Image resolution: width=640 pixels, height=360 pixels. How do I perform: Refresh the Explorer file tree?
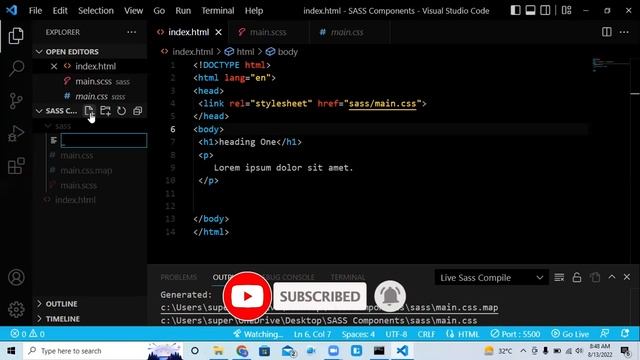pyautogui.click(x=122, y=111)
